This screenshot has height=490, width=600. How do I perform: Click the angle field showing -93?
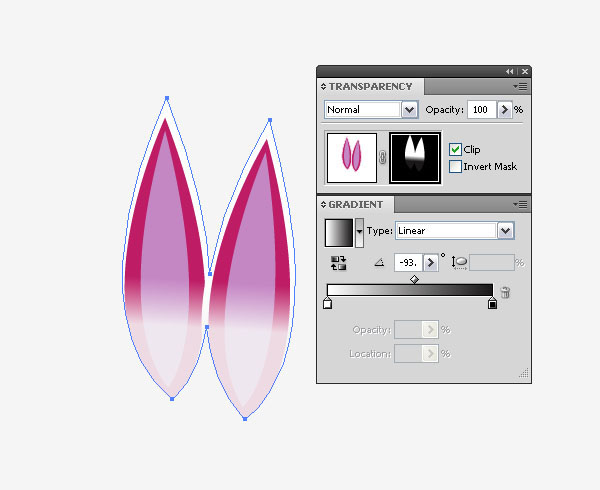pyautogui.click(x=408, y=263)
